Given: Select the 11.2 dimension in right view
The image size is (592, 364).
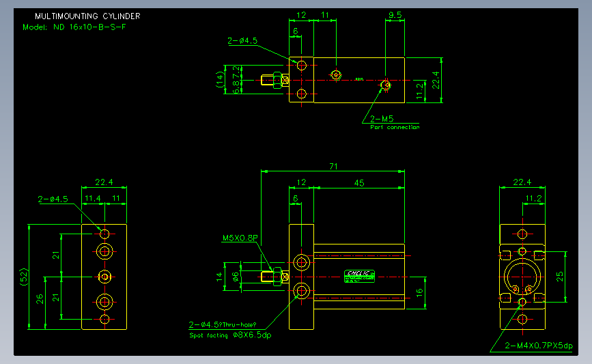Looking at the screenshot, I should point(533,198).
